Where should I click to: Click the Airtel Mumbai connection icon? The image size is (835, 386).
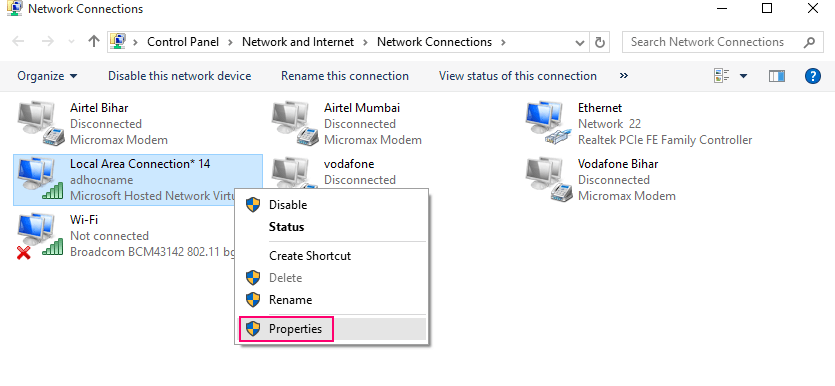click(294, 124)
